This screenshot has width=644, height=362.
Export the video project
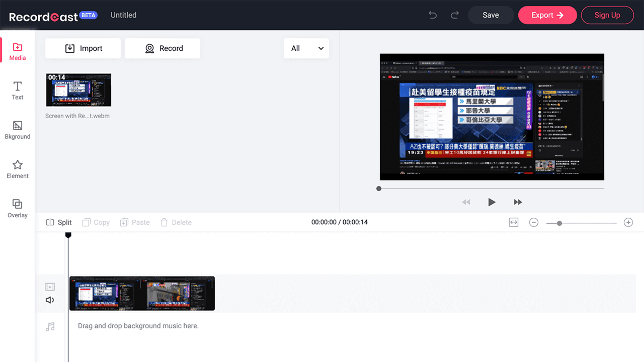pyautogui.click(x=547, y=15)
